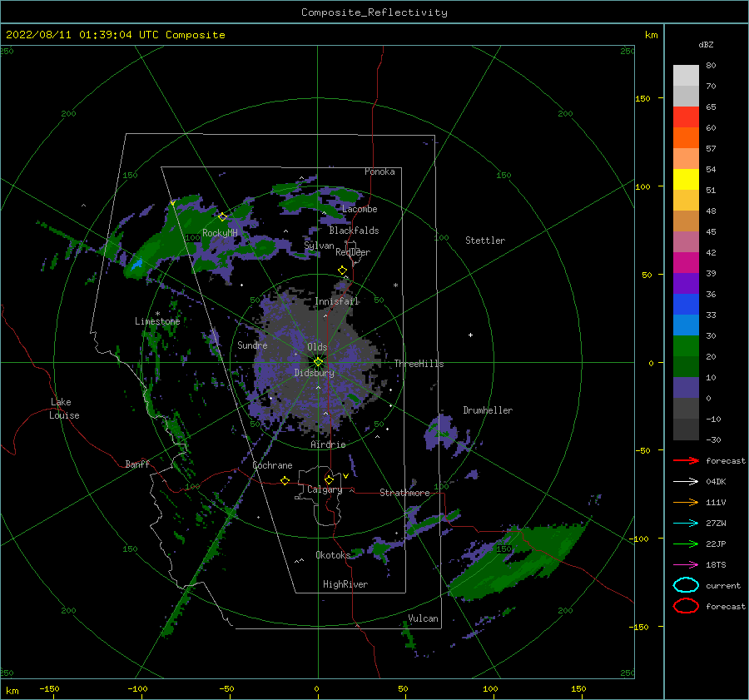Click the radar site marker near Olds

tap(318, 362)
